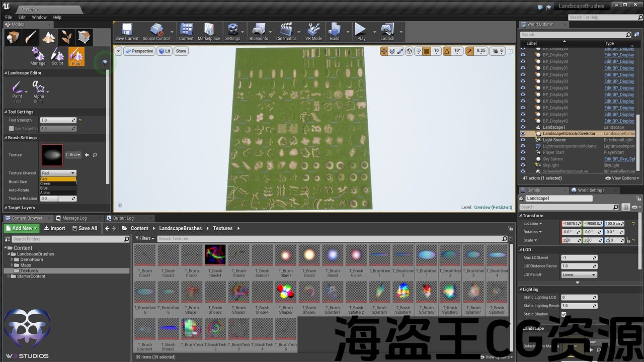644x362 pixels.
Task: Switch to the landscape Sculpt tab icon
Action: pyautogui.click(x=57, y=56)
